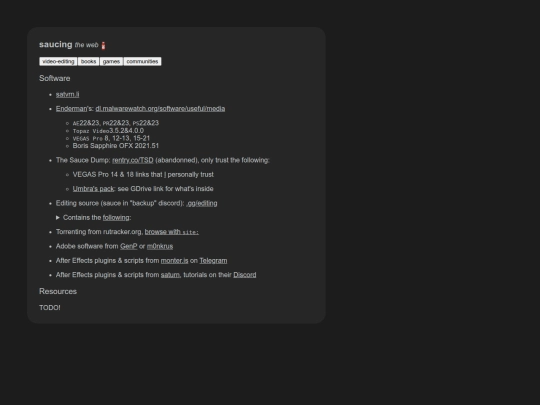Open the saturn link
Screen dimensions: 540x405
(170, 275)
